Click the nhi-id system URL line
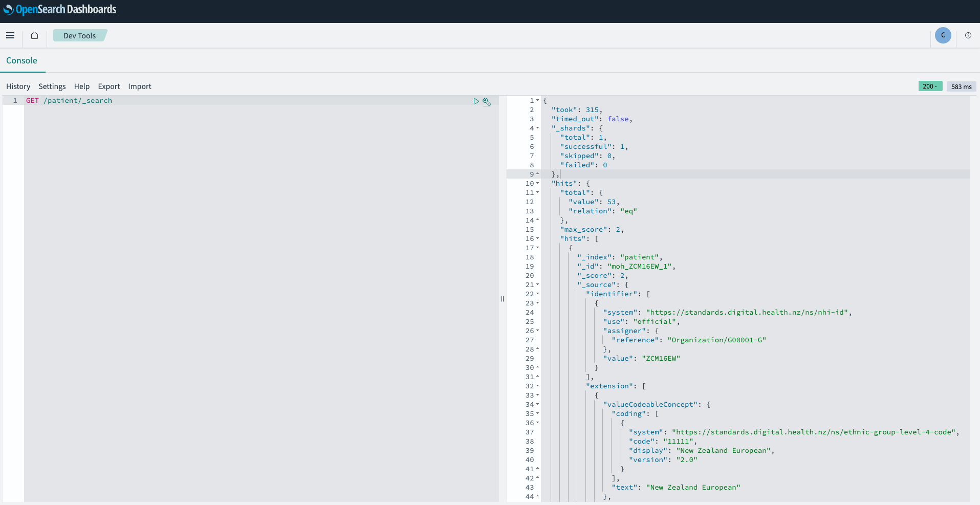The height and width of the screenshot is (505, 980). pos(727,313)
